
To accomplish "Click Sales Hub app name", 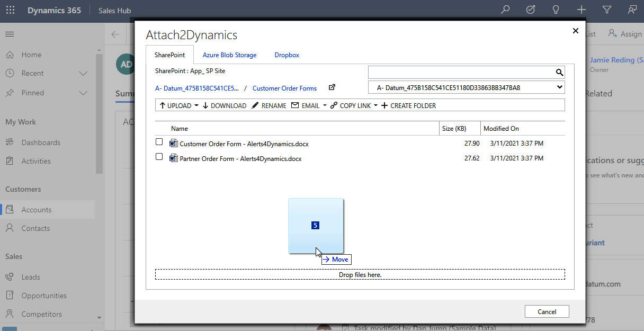I will click(x=114, y=11).
